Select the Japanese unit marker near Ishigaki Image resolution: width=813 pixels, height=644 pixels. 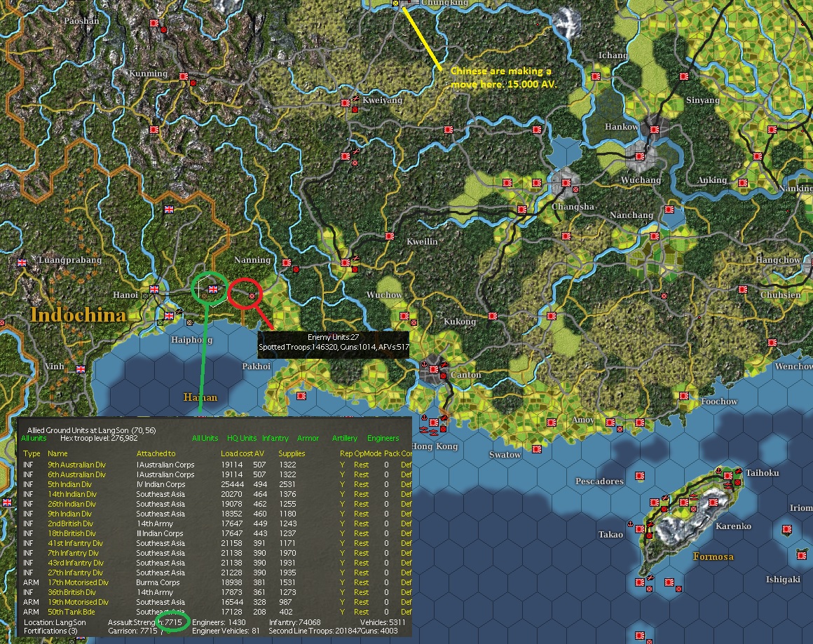pos(802,555)
